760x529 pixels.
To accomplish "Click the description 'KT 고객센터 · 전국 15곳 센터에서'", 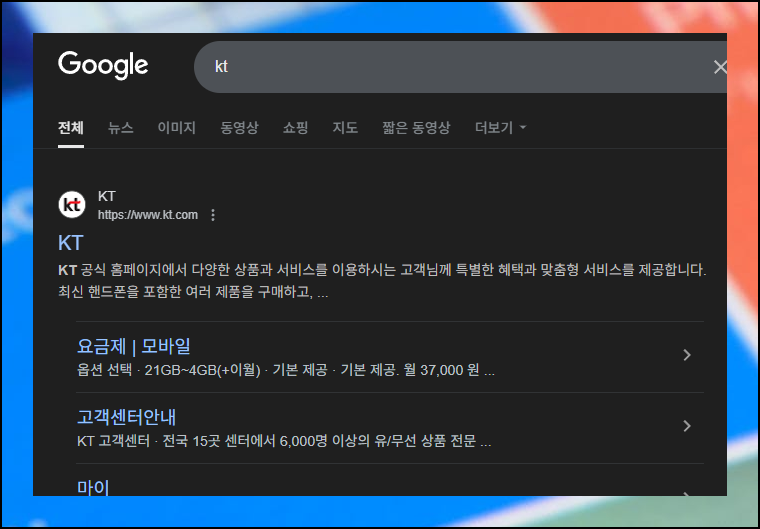I will (x=284, y=441).
